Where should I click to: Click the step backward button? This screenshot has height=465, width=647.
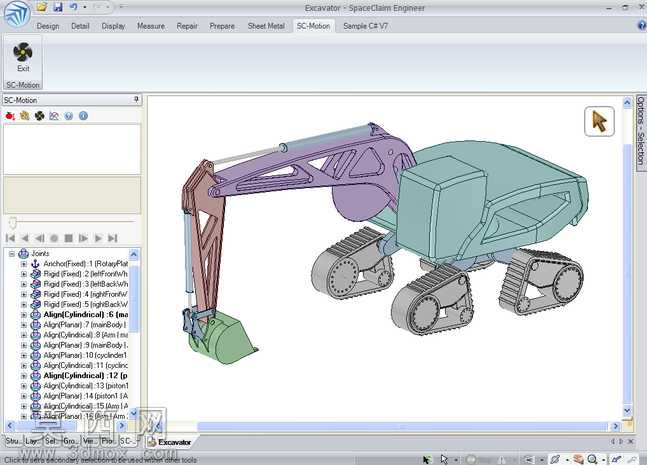[x=39, y=238]
